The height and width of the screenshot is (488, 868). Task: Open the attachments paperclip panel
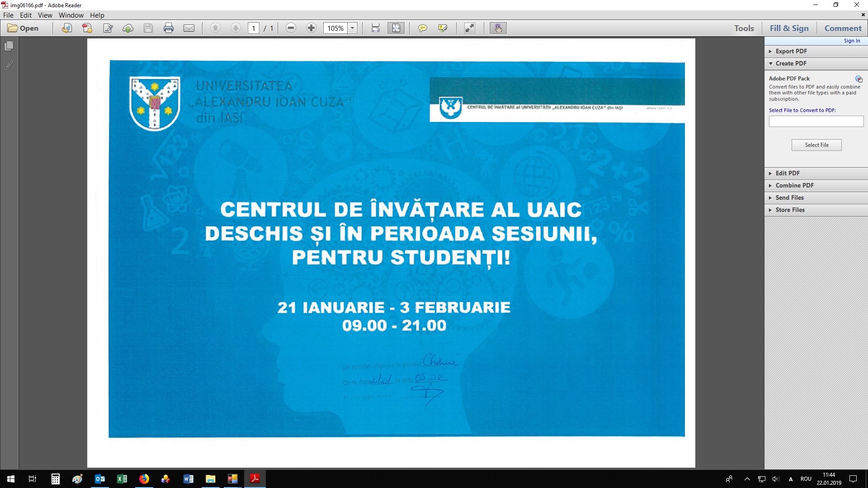click(9, 66)
